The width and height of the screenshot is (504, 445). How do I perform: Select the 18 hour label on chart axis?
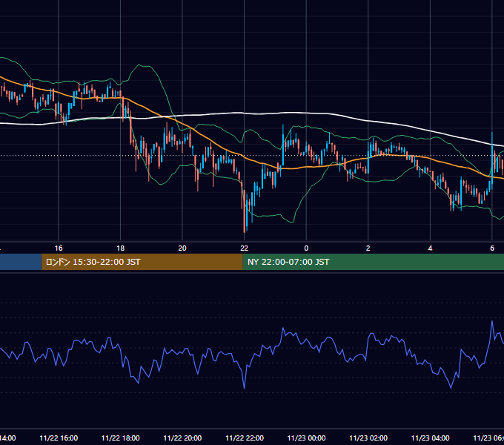pos(120,248)
